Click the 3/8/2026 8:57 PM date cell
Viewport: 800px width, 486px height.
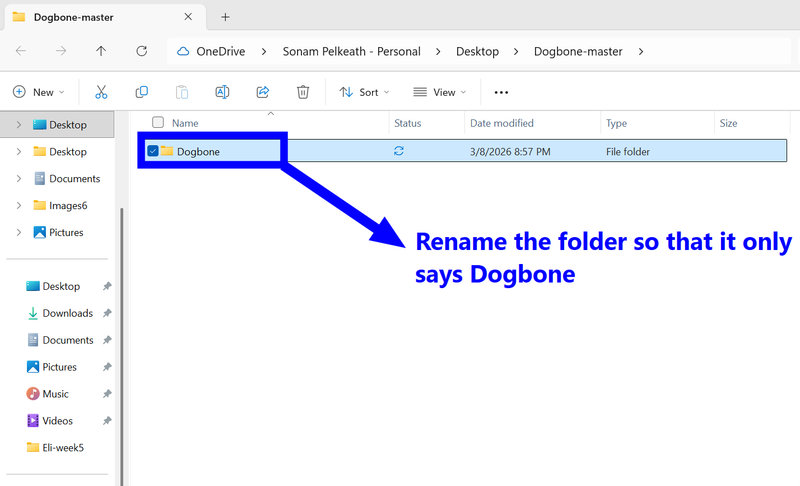(510, 151)
